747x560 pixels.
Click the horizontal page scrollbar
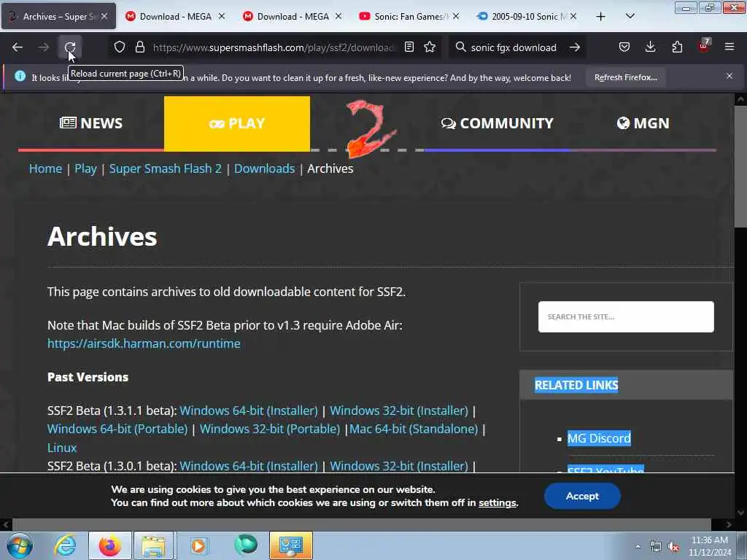click(361, 524)
